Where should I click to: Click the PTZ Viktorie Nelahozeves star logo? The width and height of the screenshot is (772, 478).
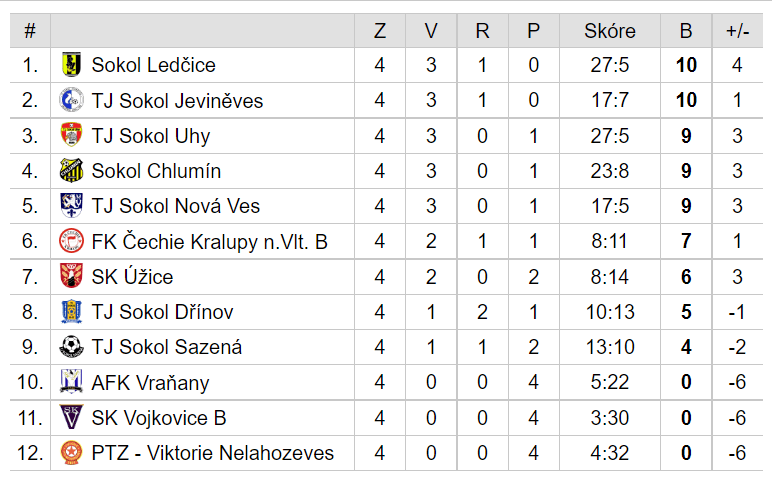point(71,453)
